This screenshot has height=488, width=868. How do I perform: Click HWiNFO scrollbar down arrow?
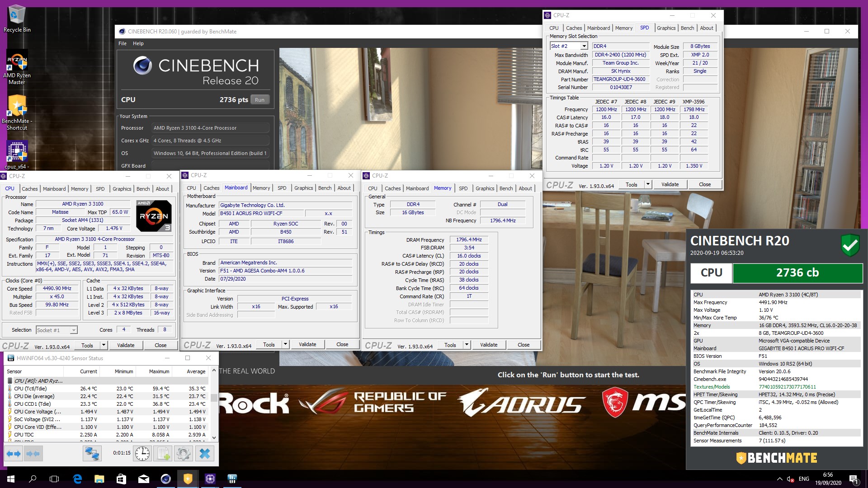coord(214,437)
